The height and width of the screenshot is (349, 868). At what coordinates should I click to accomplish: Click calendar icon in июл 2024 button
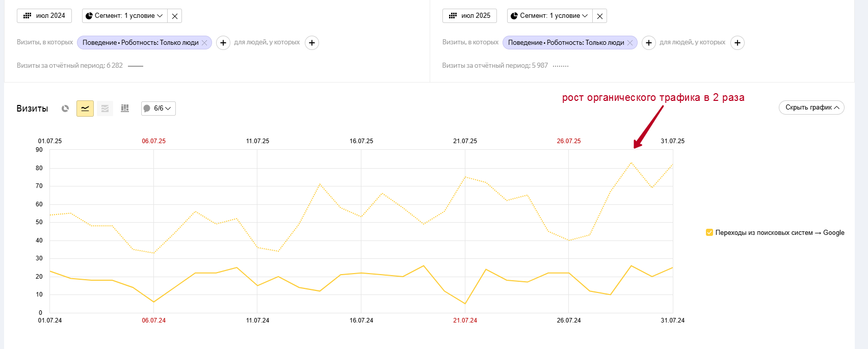tap(28, 16)
